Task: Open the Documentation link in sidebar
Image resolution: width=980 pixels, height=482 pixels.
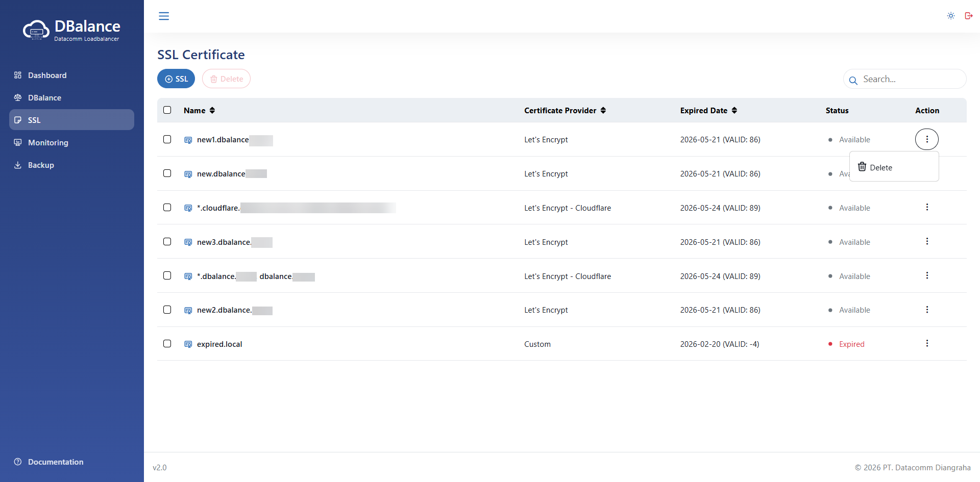Action: (x=55, y=462)
